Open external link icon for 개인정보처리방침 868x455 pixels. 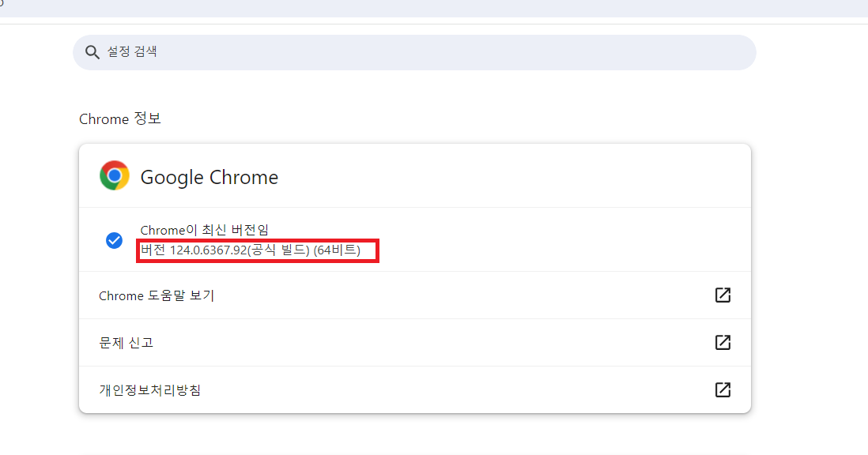tap(723, 389)
